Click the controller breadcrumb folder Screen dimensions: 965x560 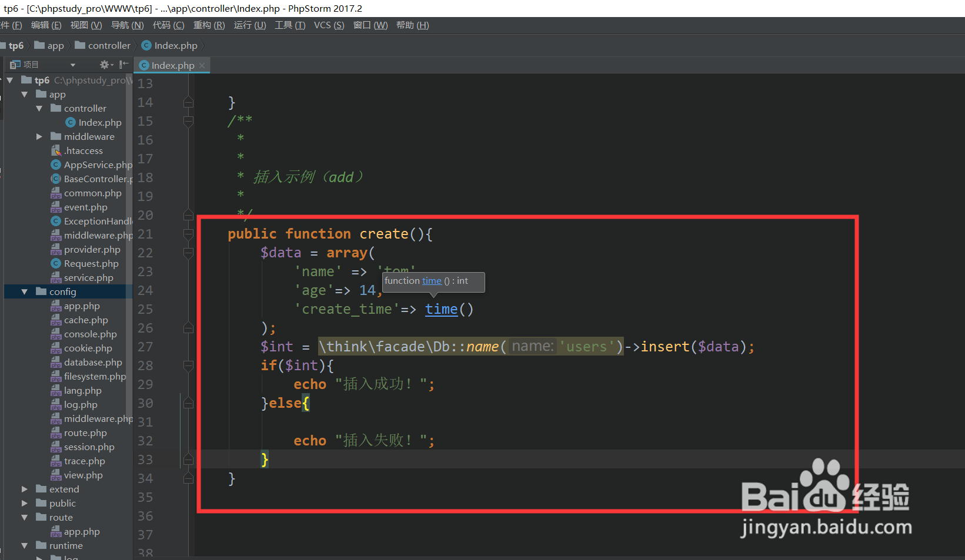pos(103,46)
